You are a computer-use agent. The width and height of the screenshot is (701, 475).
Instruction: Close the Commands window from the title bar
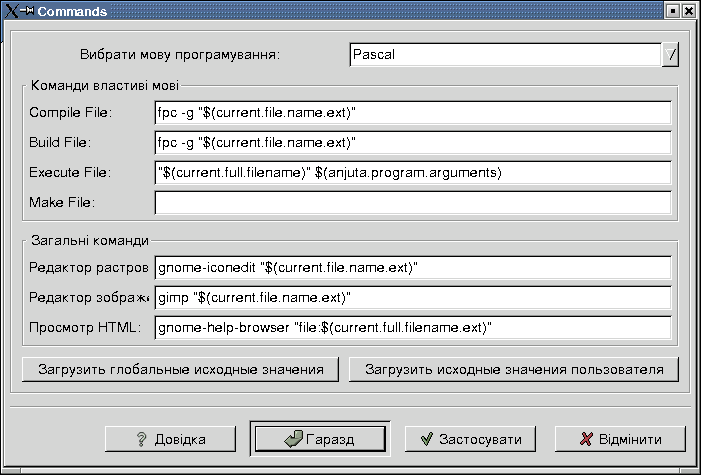[x=689, y=10]
